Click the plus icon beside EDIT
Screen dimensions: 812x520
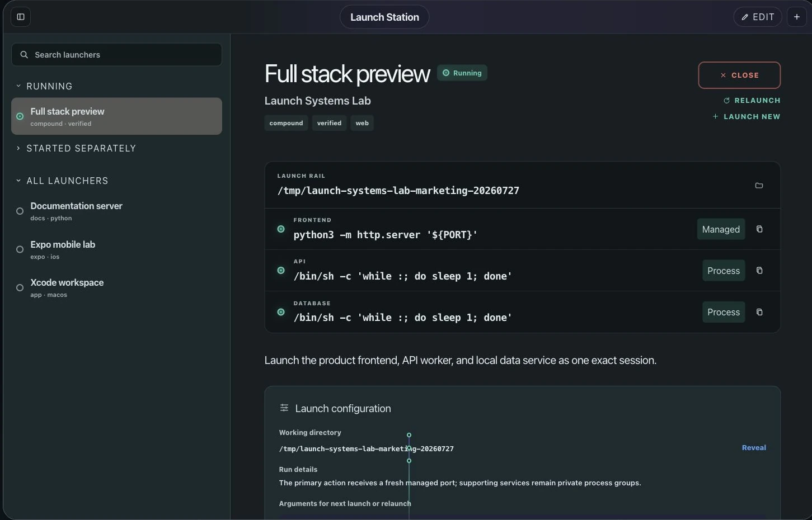[797, 17]
